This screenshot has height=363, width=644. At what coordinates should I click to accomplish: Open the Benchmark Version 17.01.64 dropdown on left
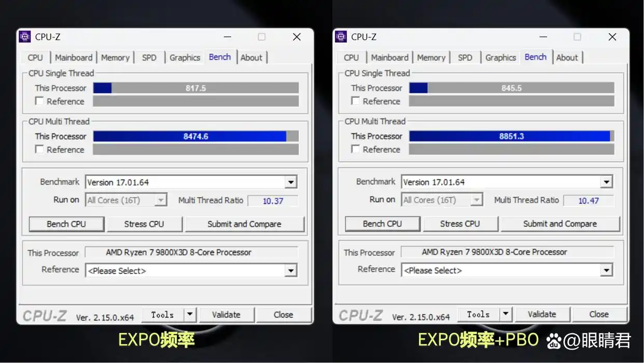click(x=292, y=182)
